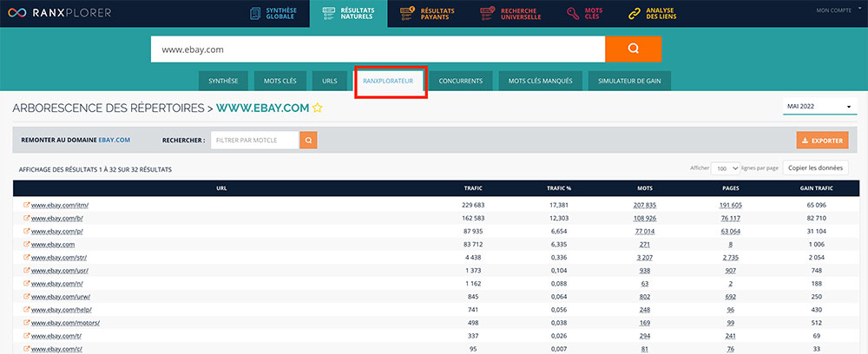
Task: Switch to the Mots Clés sub-tab
Action: coord(280,81)
